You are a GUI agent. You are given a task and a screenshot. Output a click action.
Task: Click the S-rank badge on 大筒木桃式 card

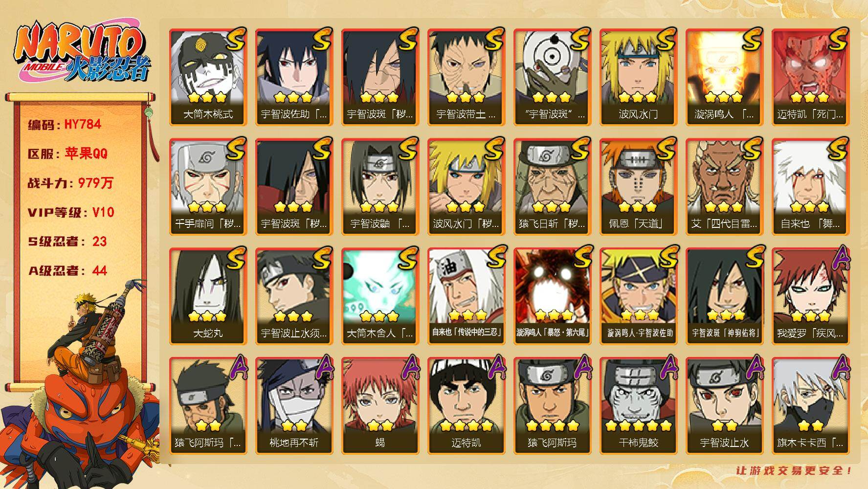pyautogui.click(x=235, y=40)
